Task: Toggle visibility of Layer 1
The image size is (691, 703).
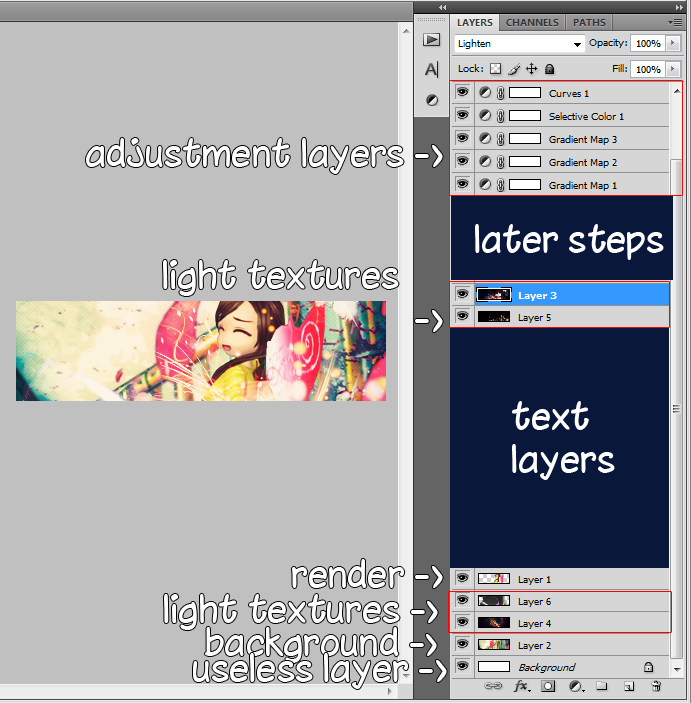Action: [x=462, y=578]
